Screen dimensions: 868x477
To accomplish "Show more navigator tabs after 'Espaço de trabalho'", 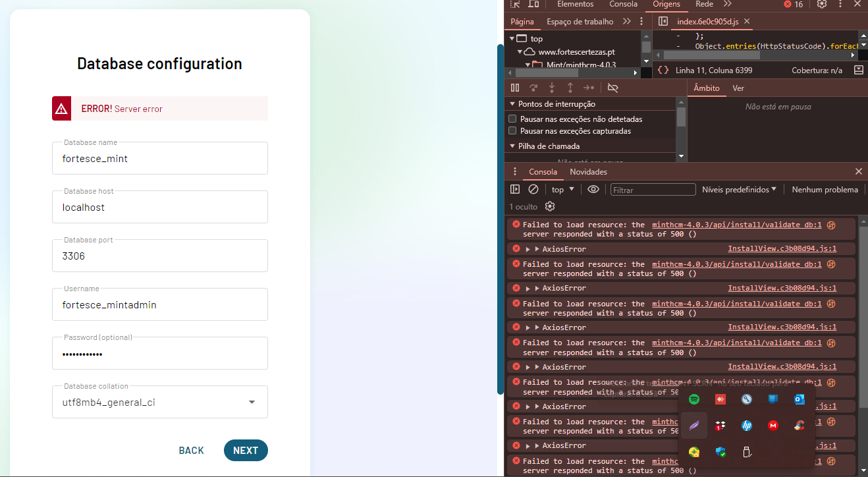I will [x=626, y=22].
